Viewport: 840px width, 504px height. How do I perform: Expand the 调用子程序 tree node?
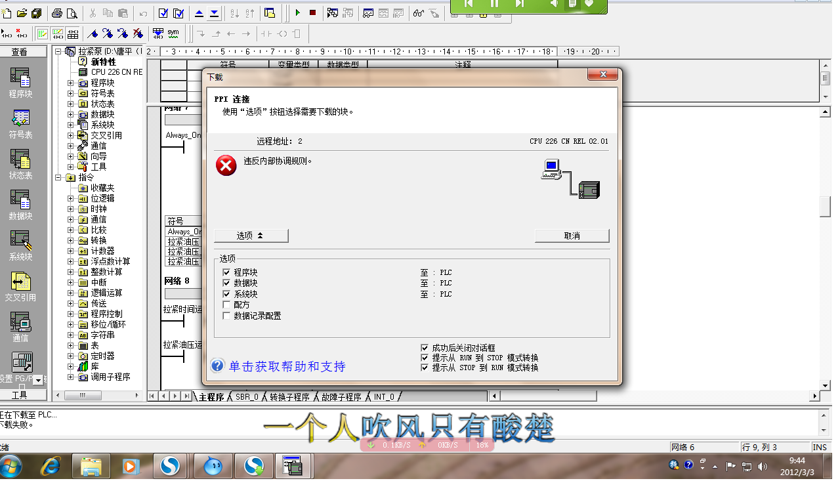click(71, 377)
